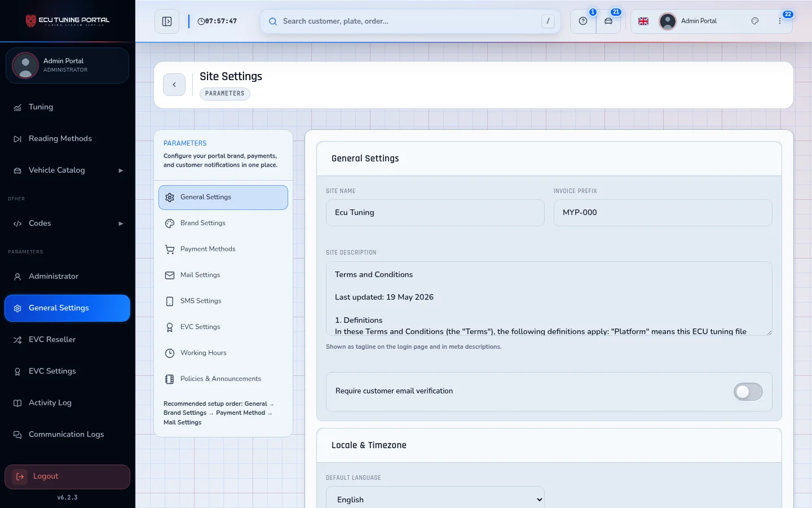The height and width of the screenshot is (508, 812).
Task: Open the Admin Portal user menu in header
Action: (x=689, y=21)
